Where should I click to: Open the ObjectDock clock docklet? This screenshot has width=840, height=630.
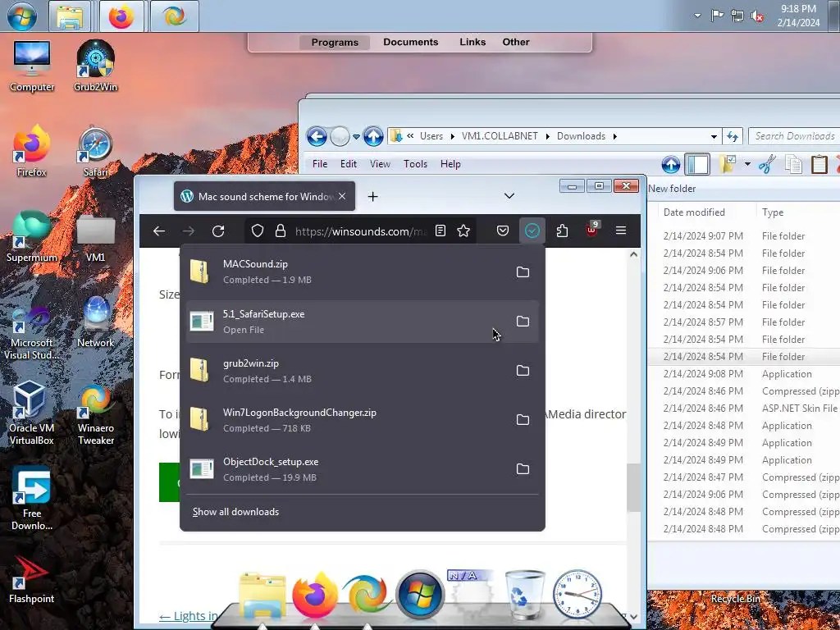pos(577,595)
